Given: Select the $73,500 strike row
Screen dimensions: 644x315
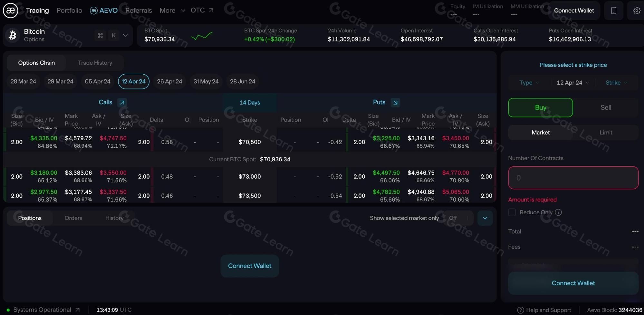Looking at the screenshot, I should point(250,196).
